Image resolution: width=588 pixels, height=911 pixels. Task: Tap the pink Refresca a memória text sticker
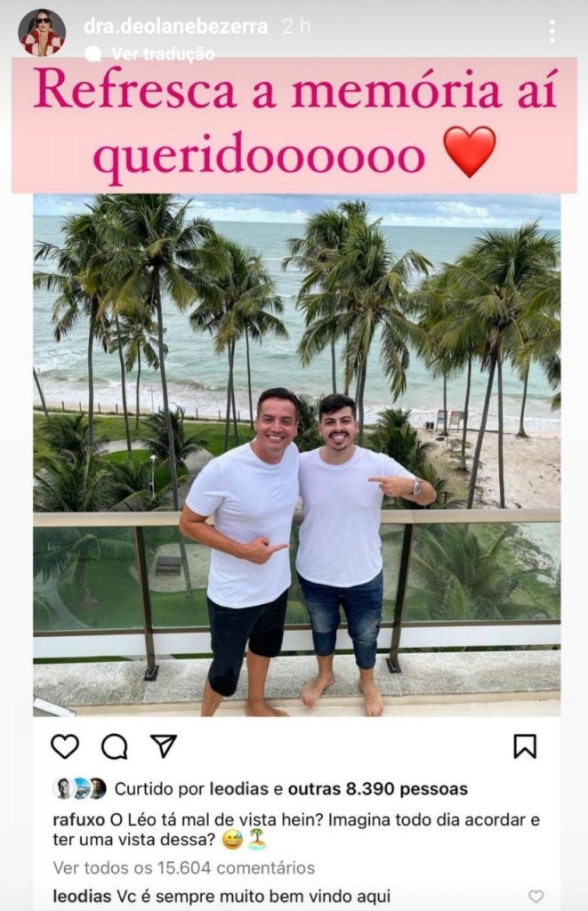click(x=294, y=125)
